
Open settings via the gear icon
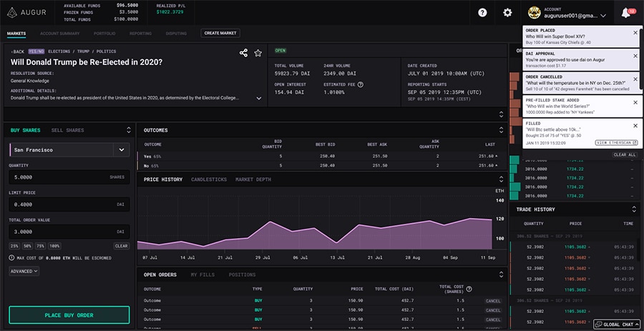(x=507, y=13)
